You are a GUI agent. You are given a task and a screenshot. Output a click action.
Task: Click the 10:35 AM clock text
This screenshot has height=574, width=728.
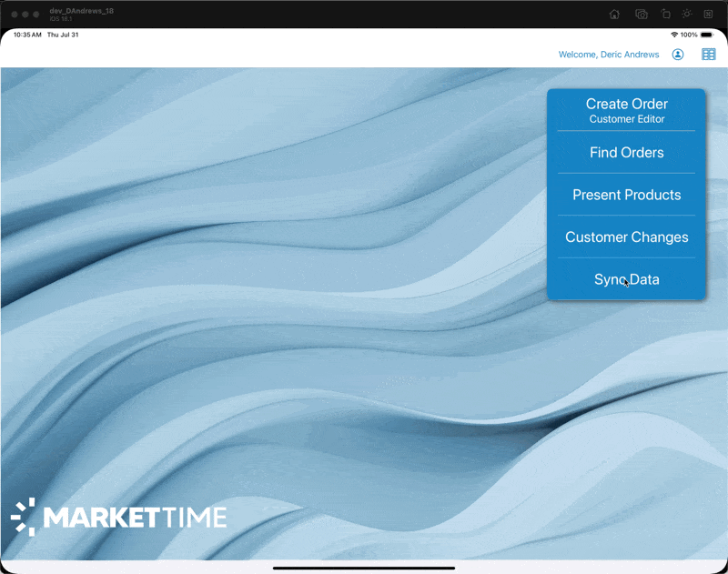(x=27, y=35)
